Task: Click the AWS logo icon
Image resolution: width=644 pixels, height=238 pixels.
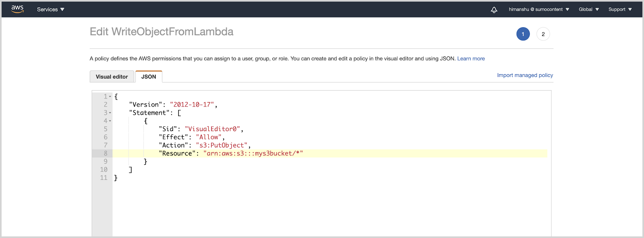Action: click(18, 9)
